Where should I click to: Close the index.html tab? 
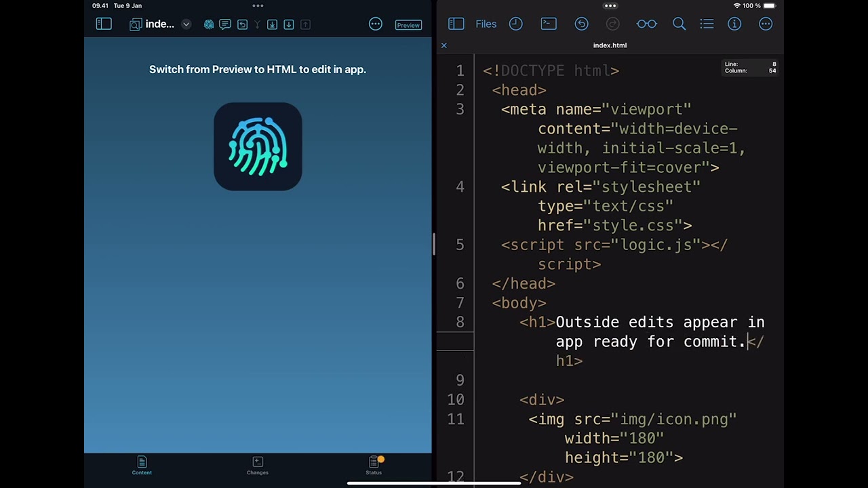pyautogui.click(x=444, y=45)
